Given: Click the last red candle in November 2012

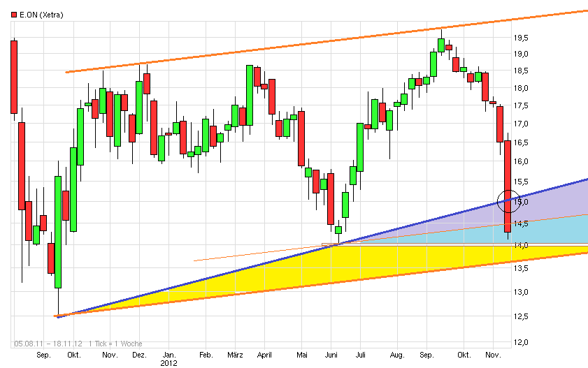Looking at the screenshot, I should coord(508,186).
